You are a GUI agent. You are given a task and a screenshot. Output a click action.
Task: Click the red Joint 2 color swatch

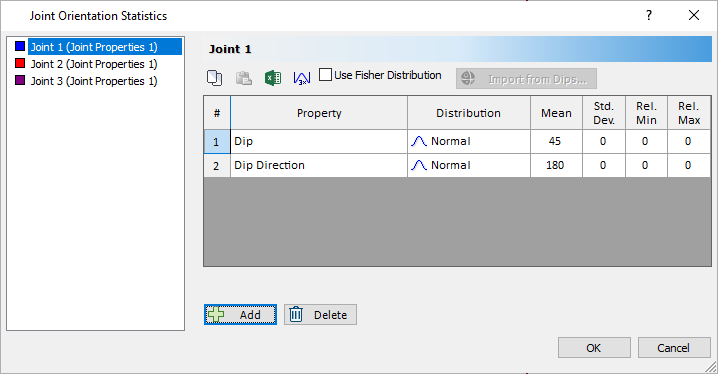pyautogui.click(x=20, y=63)
